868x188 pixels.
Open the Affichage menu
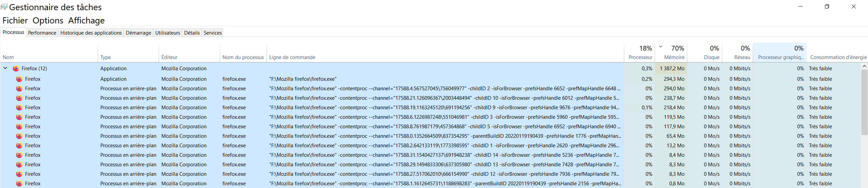pyautogui.click(x=86, y=21)
